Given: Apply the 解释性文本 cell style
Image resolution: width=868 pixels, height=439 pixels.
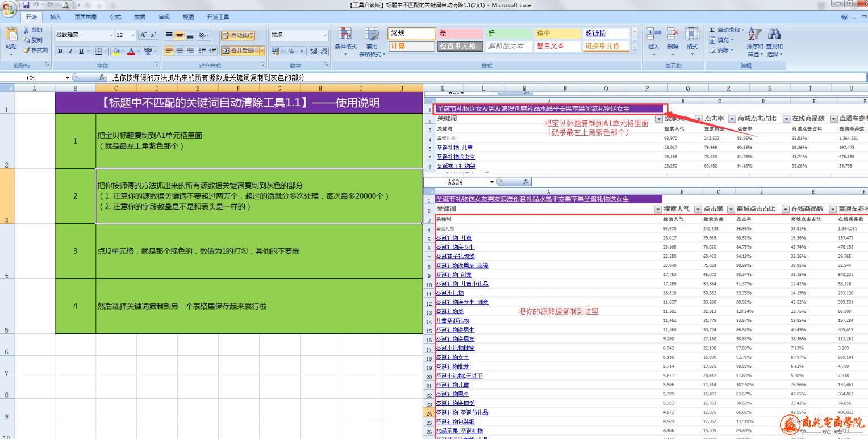Looking at the screenshot, I should [x=509, y=46].
